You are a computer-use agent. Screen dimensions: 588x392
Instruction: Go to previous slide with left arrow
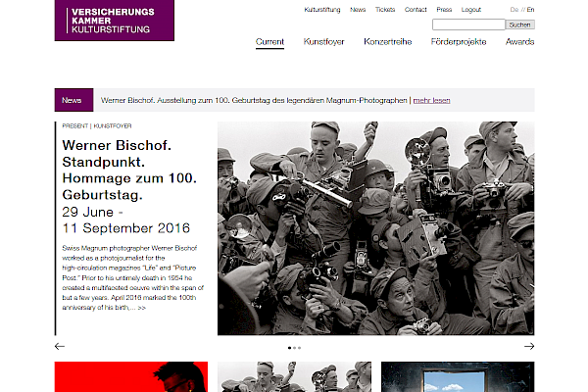tap(60, 346)
